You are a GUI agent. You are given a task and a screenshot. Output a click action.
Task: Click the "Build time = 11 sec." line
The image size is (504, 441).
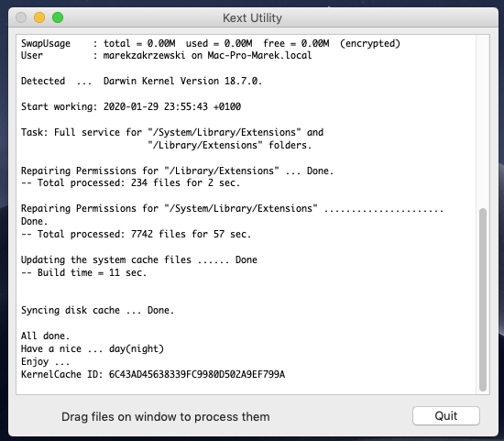point(84,273)
